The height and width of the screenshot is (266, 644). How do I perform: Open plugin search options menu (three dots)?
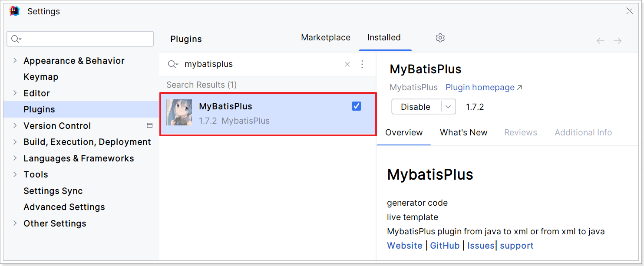click(362, 64)
